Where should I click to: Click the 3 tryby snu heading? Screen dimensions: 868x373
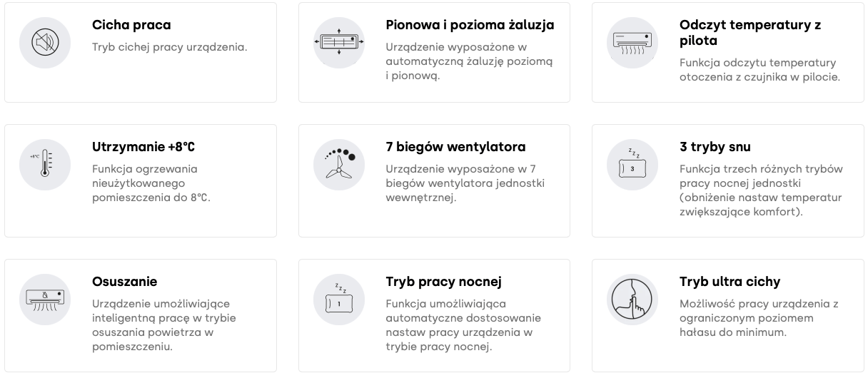[x=715, y=147]
